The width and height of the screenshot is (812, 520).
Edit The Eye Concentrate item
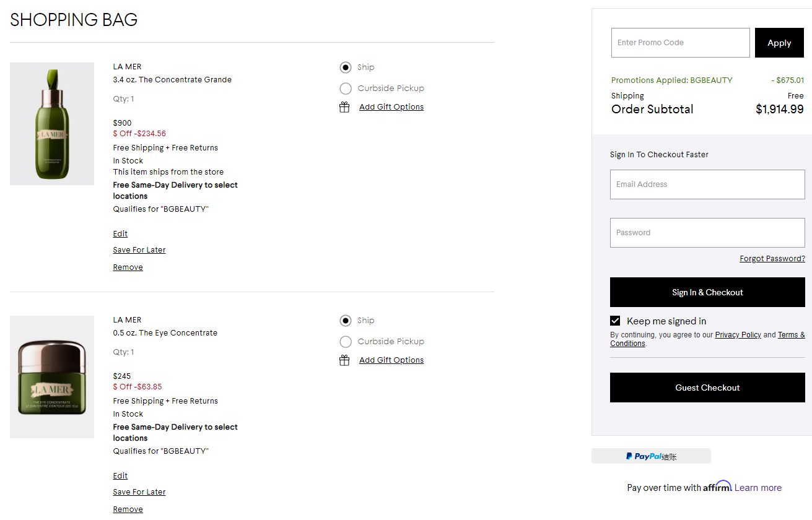(120, 476)
